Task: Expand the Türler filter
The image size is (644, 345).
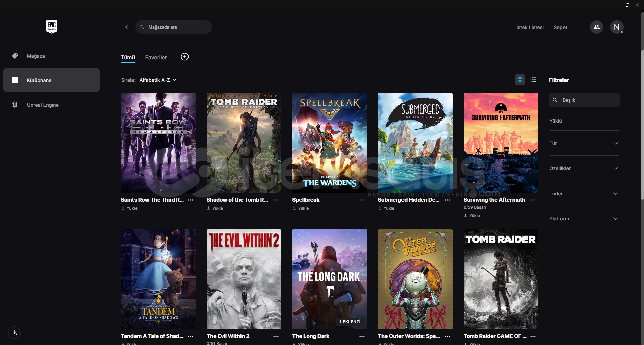Action: (584, 194)
